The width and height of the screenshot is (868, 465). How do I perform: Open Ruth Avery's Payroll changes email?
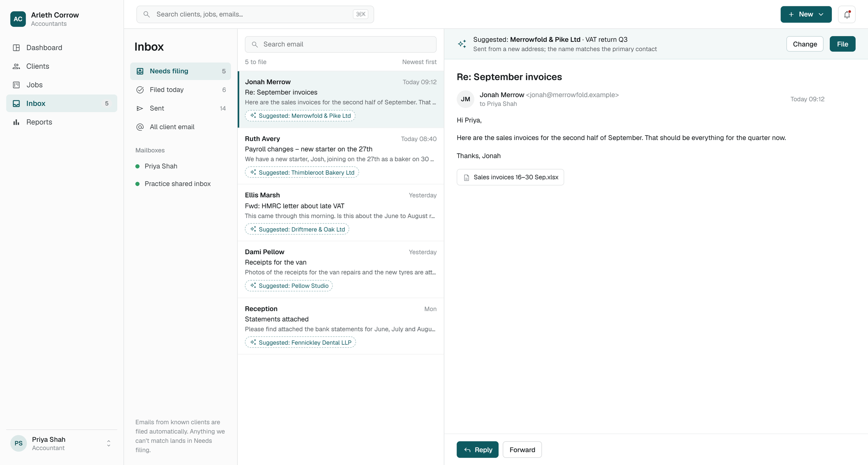(341, 156)
